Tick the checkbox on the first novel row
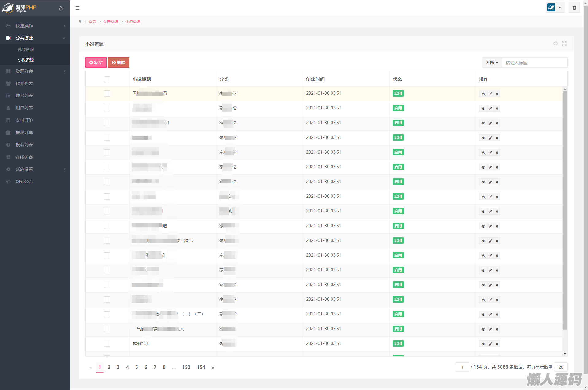Screen dimensions: 588x390 tap(107, 94)
